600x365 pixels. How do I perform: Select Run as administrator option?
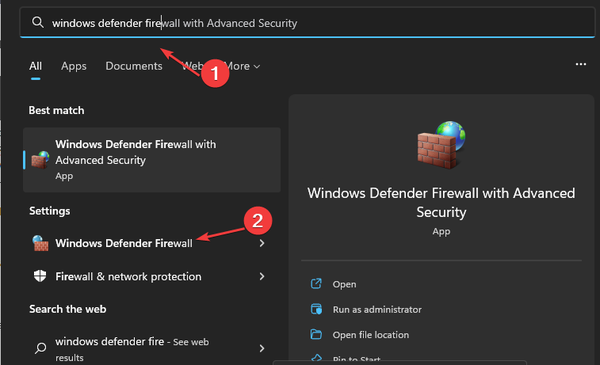click(377, 309)
